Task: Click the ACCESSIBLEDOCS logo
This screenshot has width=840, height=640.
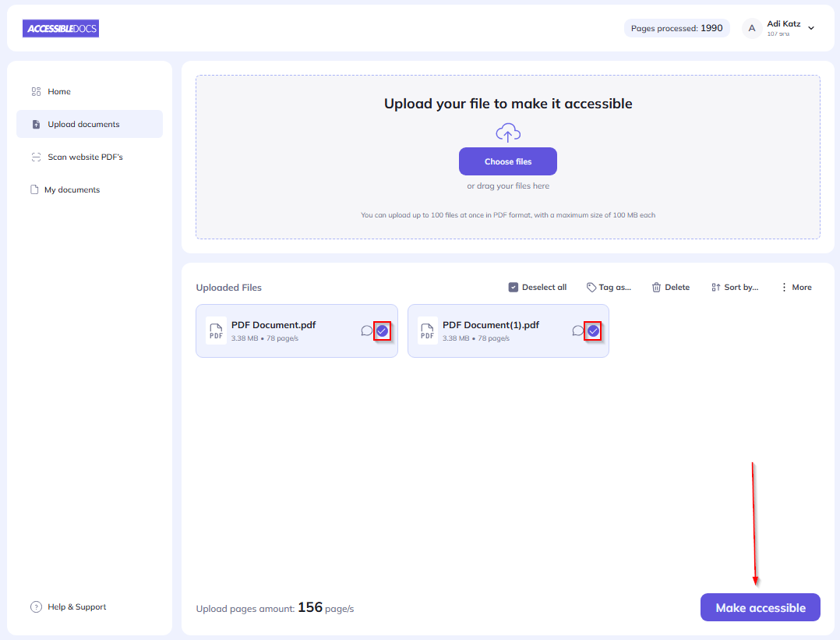Action: point(60,28)
